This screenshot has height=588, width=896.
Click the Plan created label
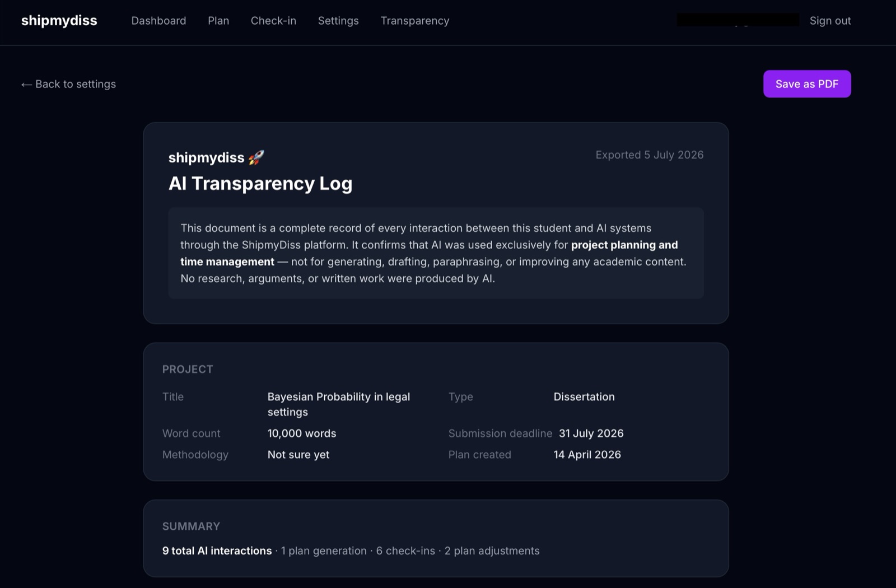pos(480,455)
